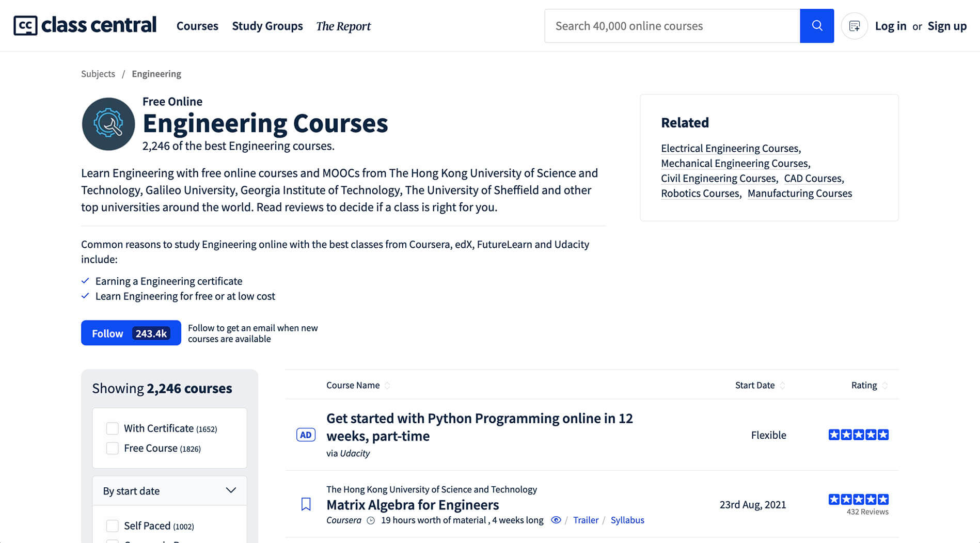Sort by Rating arrow icon
This screenshot has width=980, height=543.
[x=884, y=386]
